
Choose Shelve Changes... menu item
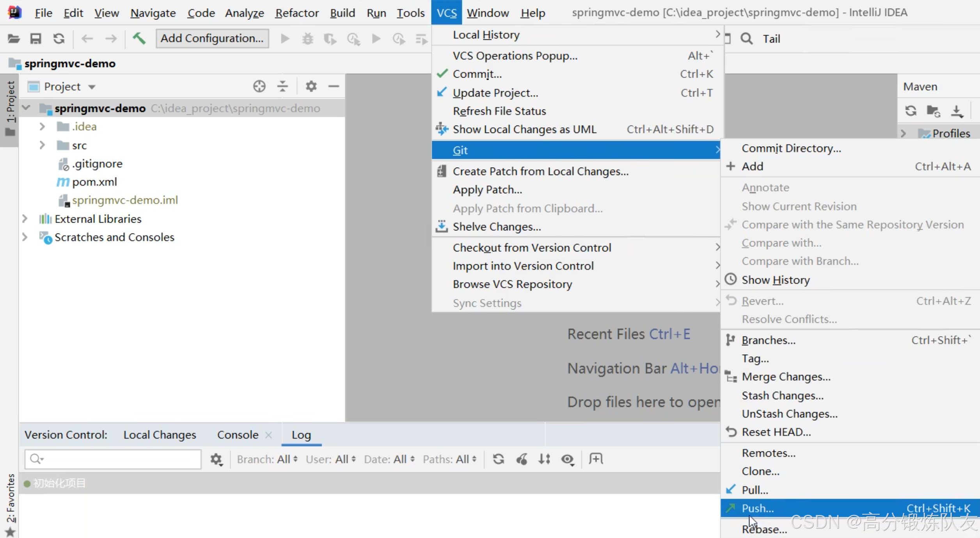point(576,227)
